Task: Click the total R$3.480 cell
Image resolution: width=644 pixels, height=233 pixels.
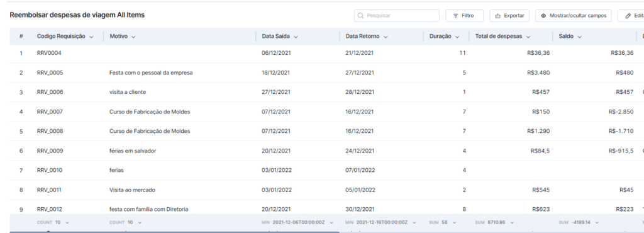Action: (538, 73)
